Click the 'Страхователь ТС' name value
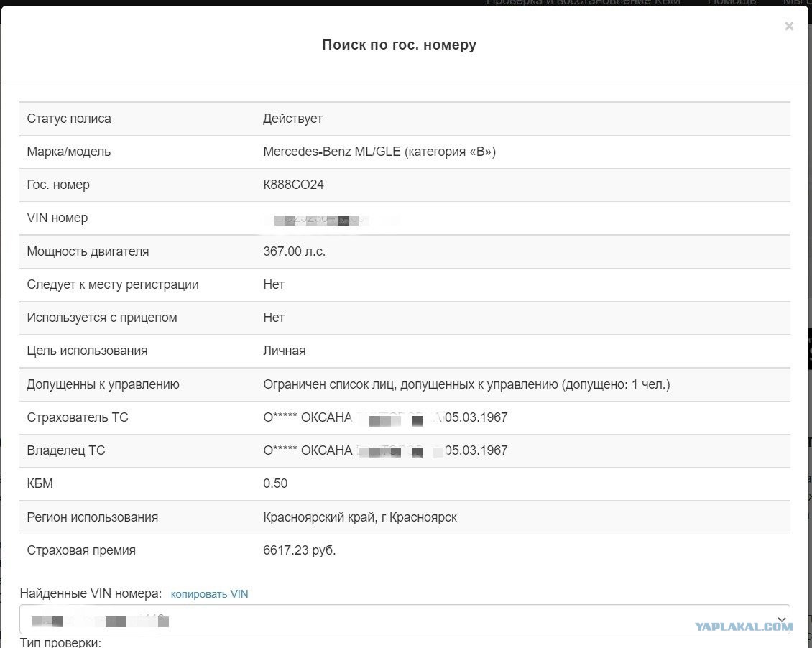This screenshot has height=648, width=812. point(385,417)
